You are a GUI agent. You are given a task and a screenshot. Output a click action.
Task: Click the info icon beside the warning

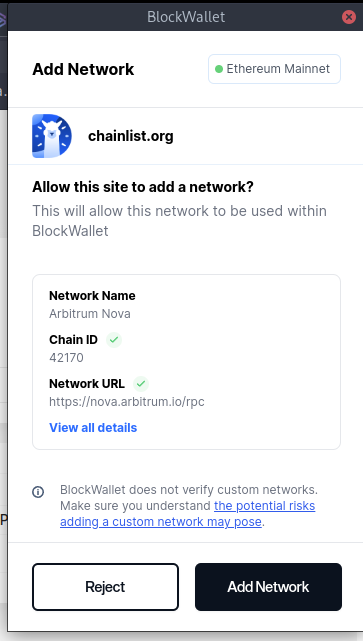point(38,491)
